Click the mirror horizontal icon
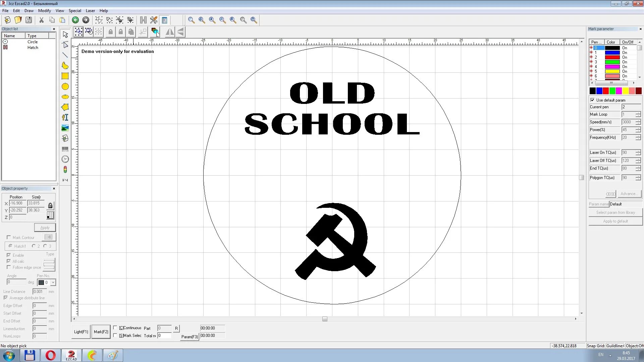This screenshot has height=362, width=644. point(170,32)
